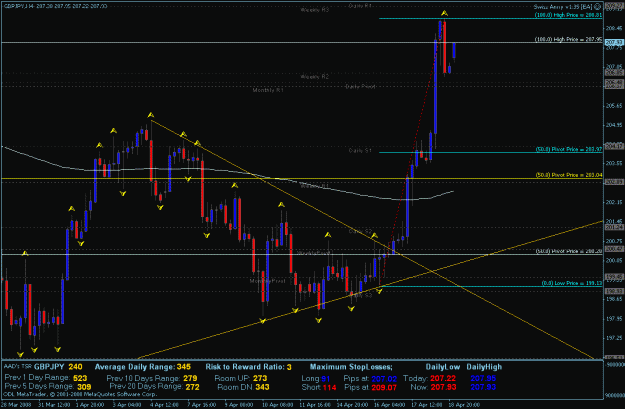Click the Prev 1 Day Range value 523
The height and width of the screenshot is (409, 625).
pyautogui.click(x=80, y=378)
